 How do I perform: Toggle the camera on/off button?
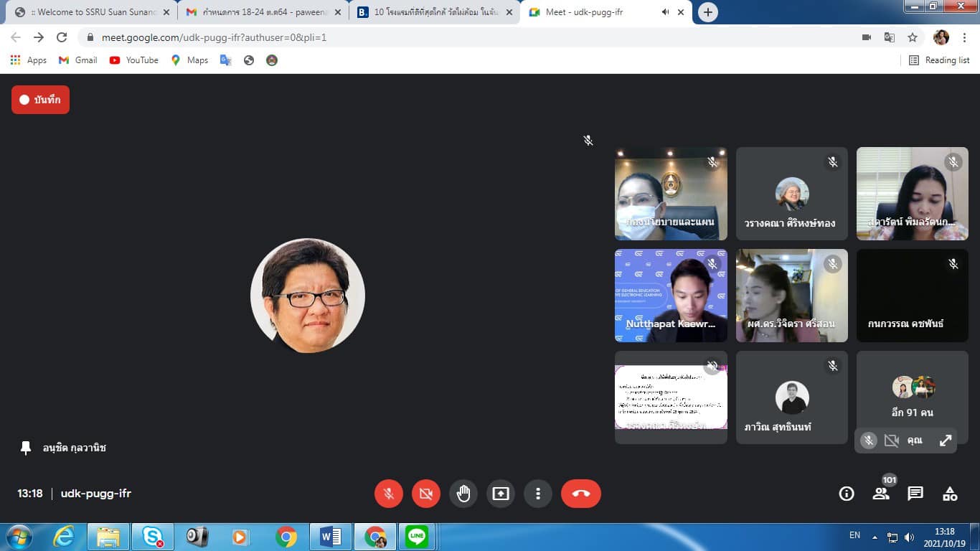coord(426,494)
